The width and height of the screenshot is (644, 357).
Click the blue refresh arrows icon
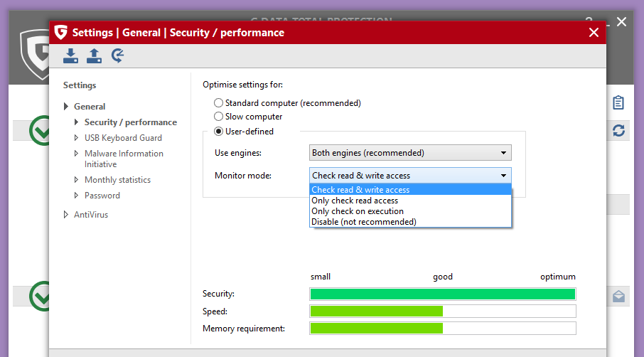618,130
